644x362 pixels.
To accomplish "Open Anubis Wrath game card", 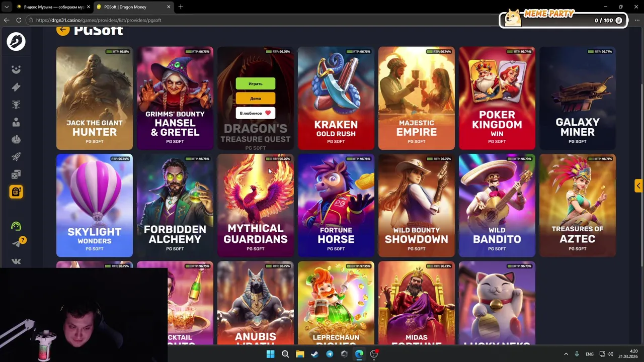I will pyautogui.click(x=256, y=303).
